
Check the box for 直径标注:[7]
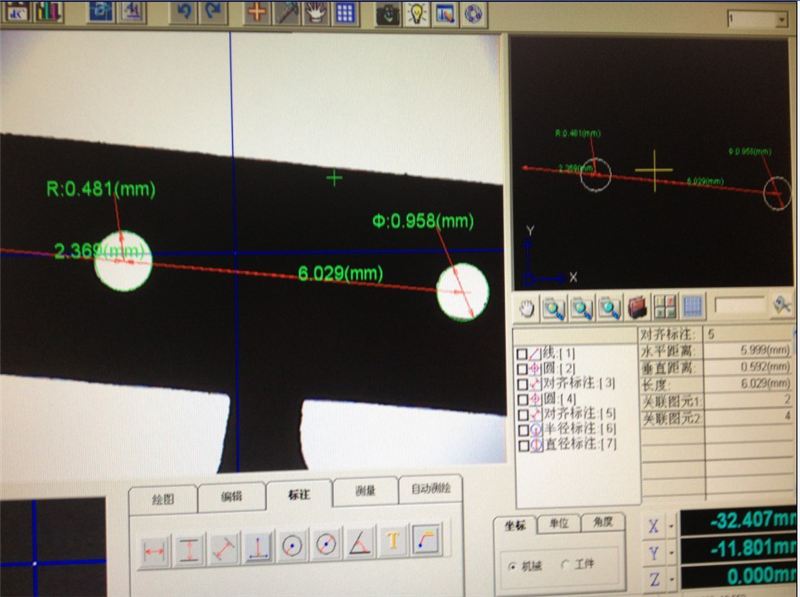pyautogui.click(x=524, y=445)
